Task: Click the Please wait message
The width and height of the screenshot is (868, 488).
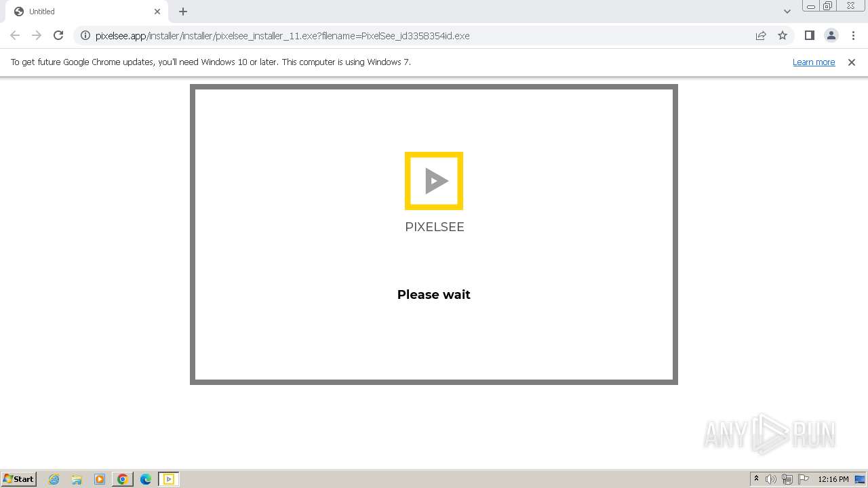Action: (x=434, y=294)
